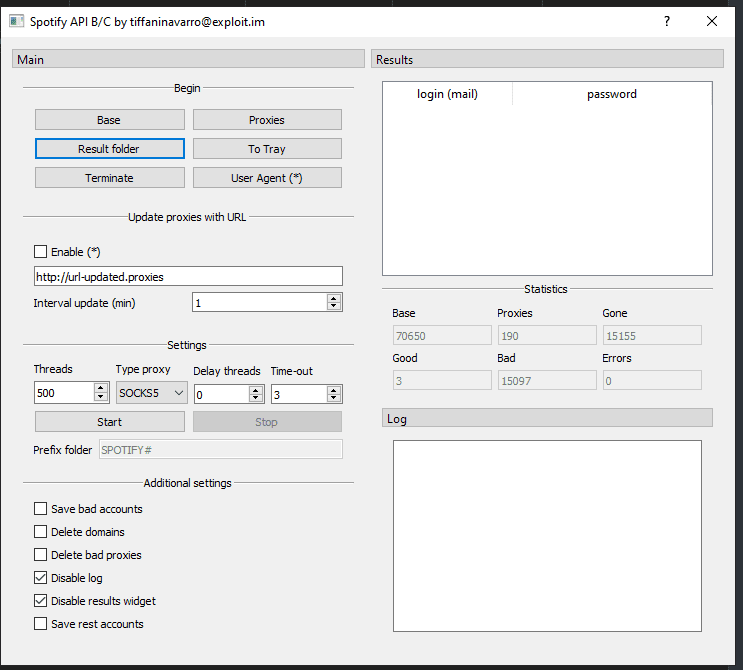Click the app icon in title bar
The image size is (743, 670).
(x=16, y=21)
